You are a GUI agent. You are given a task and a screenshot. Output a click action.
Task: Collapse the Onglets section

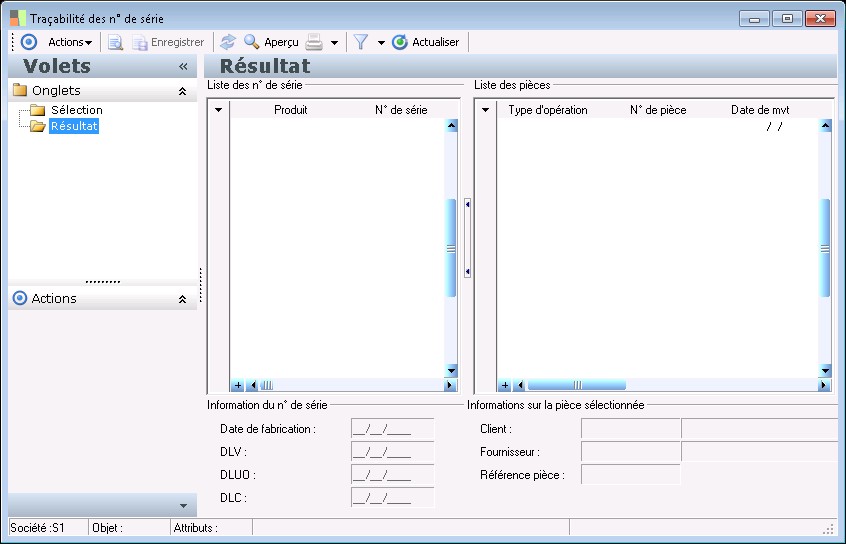click(182, 91)
